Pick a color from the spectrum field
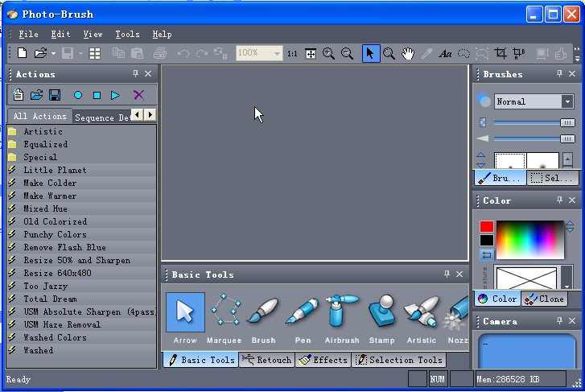The width and height of the screenshot is (585, 392). point(530,239)
